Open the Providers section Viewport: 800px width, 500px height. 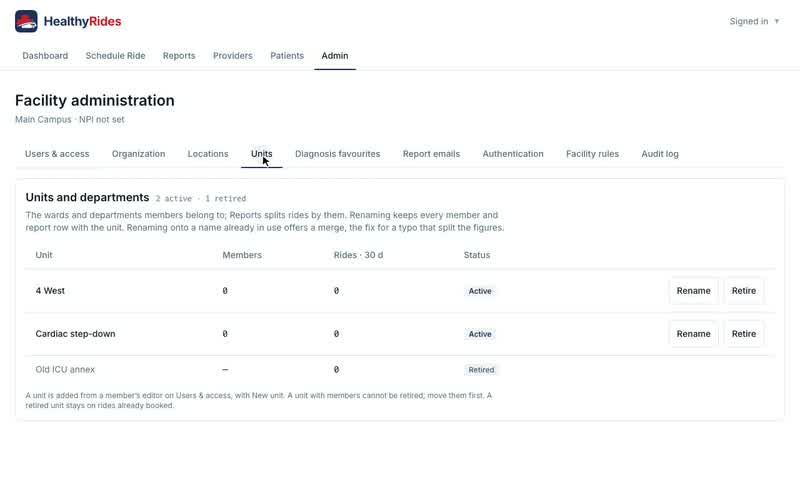point(233,56)
